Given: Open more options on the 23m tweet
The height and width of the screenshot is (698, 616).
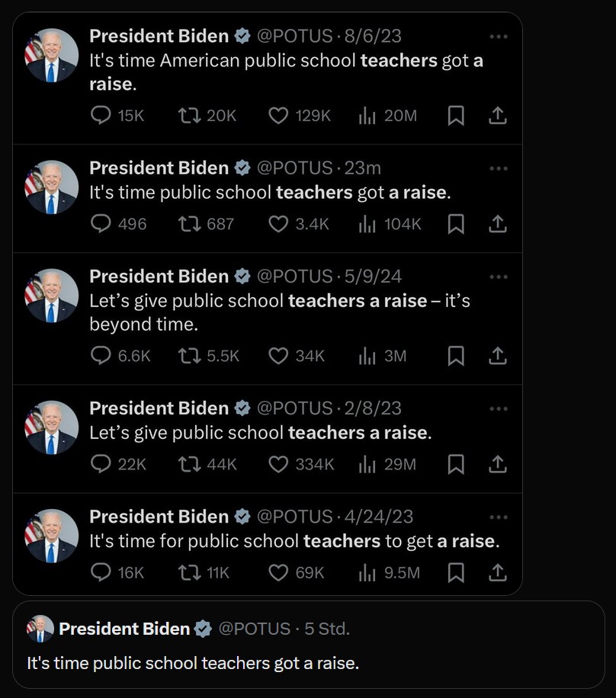Looking at the screenshot, I should [x=499, y=168].
